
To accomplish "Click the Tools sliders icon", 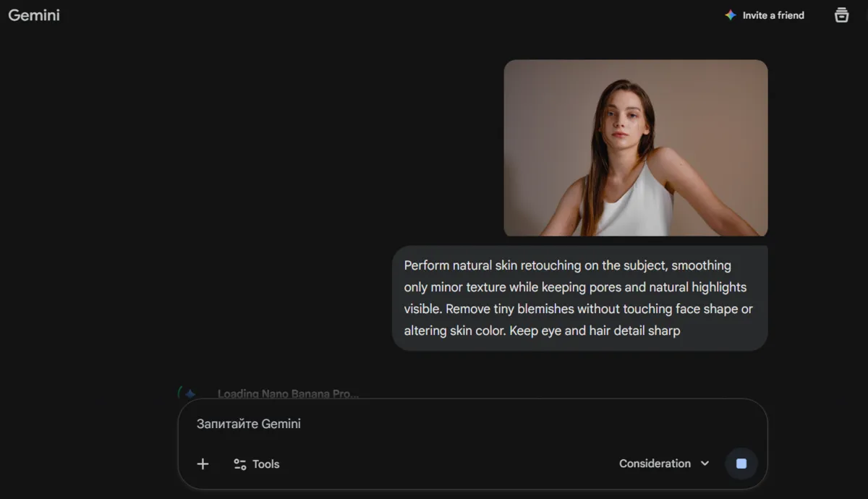I will [239, 464].
